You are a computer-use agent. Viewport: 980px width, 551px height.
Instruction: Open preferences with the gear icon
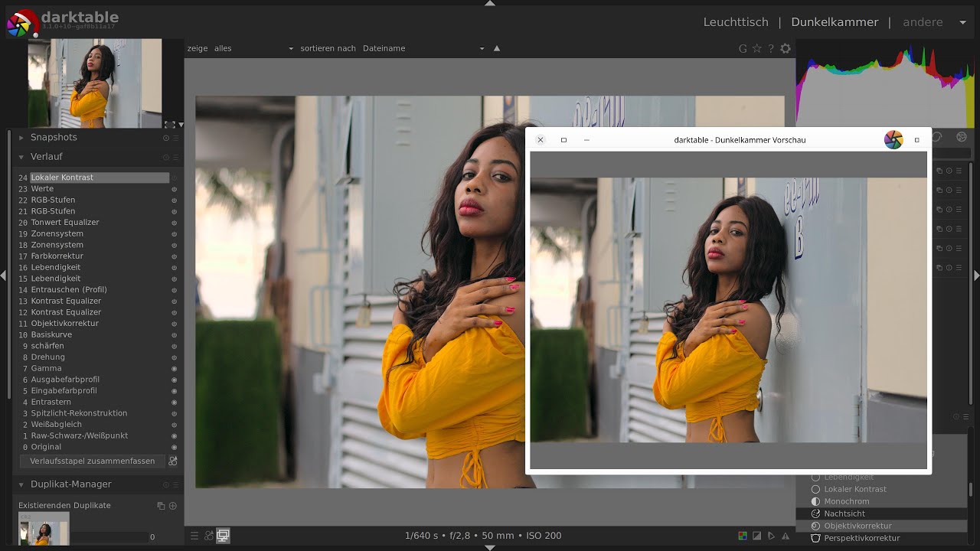786,48
